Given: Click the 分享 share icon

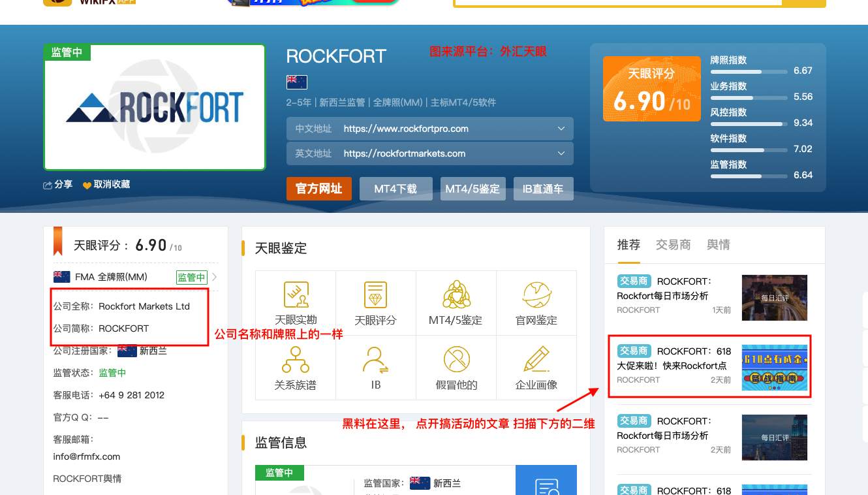Looking at the screenshot, I should click(48, 185).
